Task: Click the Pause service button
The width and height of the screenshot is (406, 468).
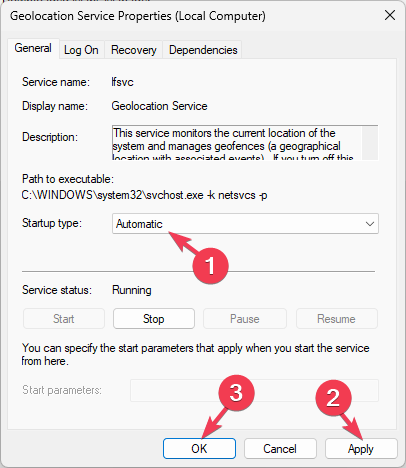Action: point(245,319)
